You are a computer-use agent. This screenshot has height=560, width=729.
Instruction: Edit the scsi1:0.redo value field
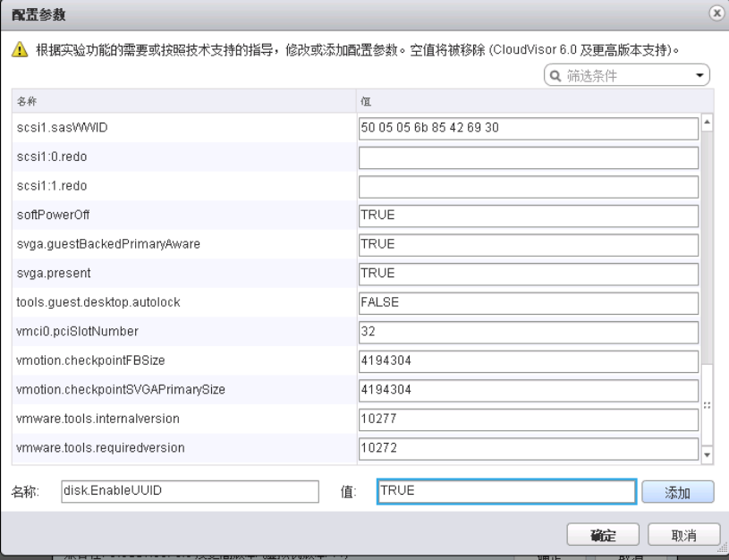coord(528,157)
